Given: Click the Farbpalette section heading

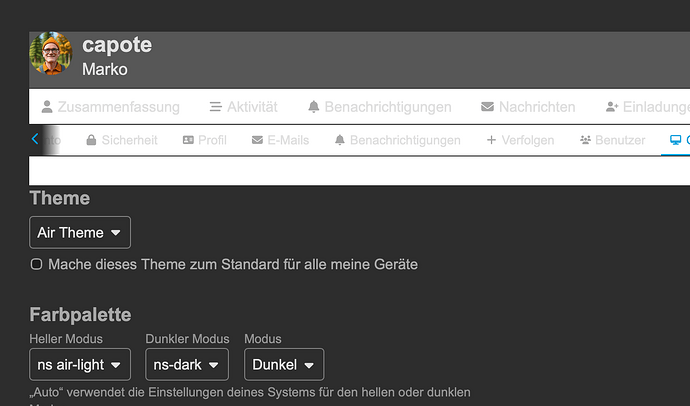Looking at the screenshot, I should click(81, 315).
